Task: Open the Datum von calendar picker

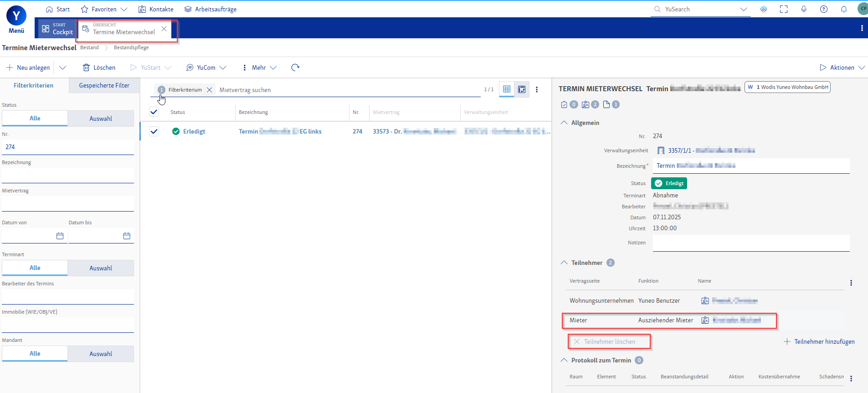Action: tap(60, 236)
